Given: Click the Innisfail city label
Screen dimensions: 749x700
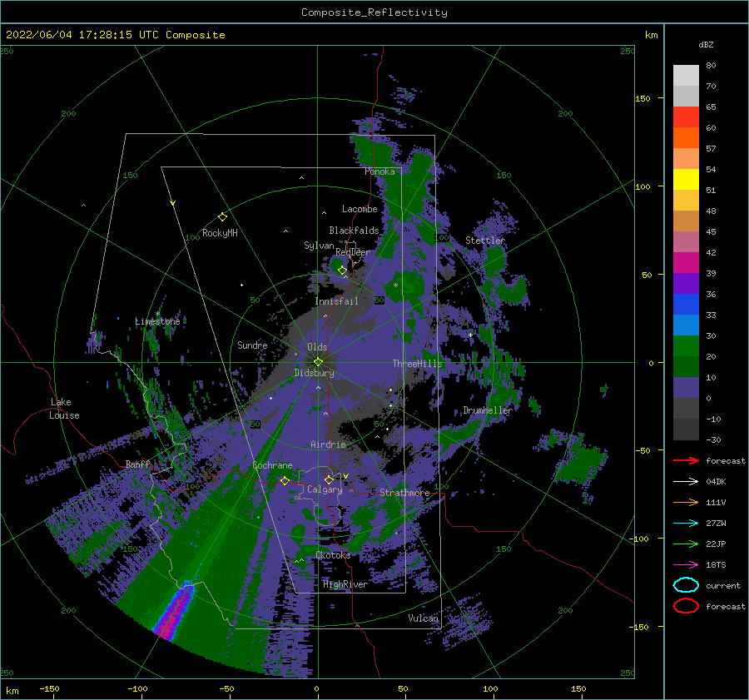Looking at the screenshot, I should click(x=336, y=301).
